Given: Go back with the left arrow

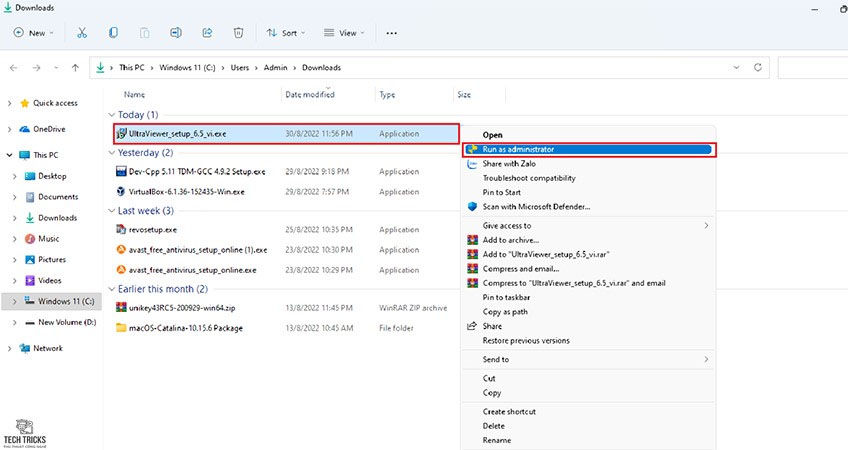Looking at the screenshot, I should tap(14, 68).
